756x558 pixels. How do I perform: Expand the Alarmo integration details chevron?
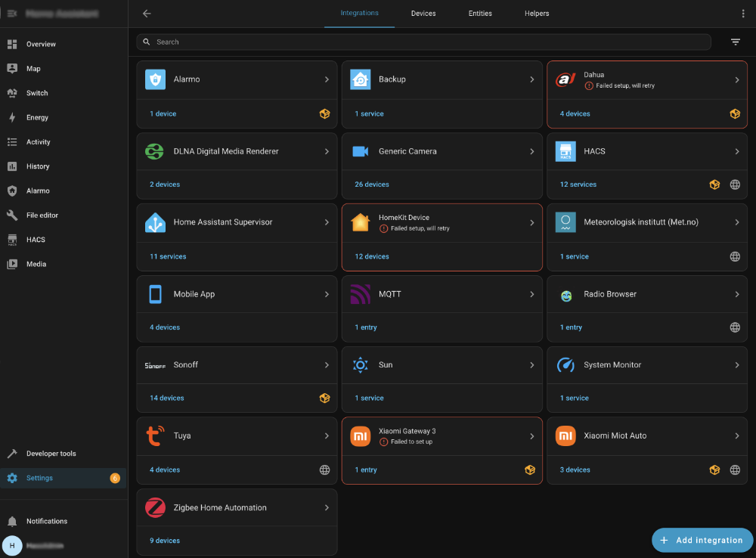[x=327, y=79]
